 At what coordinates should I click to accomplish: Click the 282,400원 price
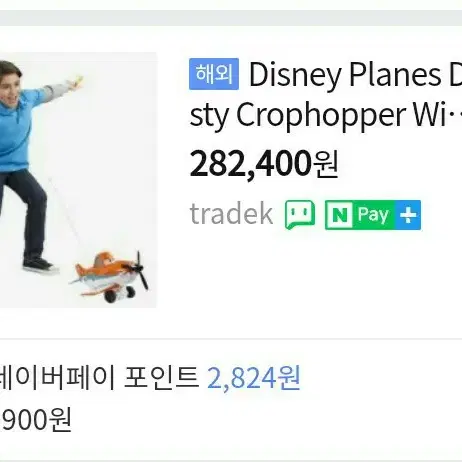(x=264, y=164)
